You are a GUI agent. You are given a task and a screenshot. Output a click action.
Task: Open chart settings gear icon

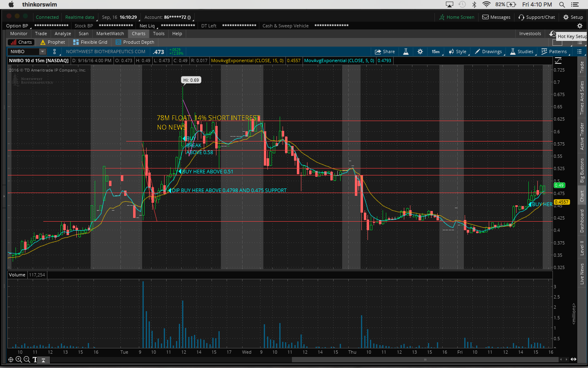(420, 52)
